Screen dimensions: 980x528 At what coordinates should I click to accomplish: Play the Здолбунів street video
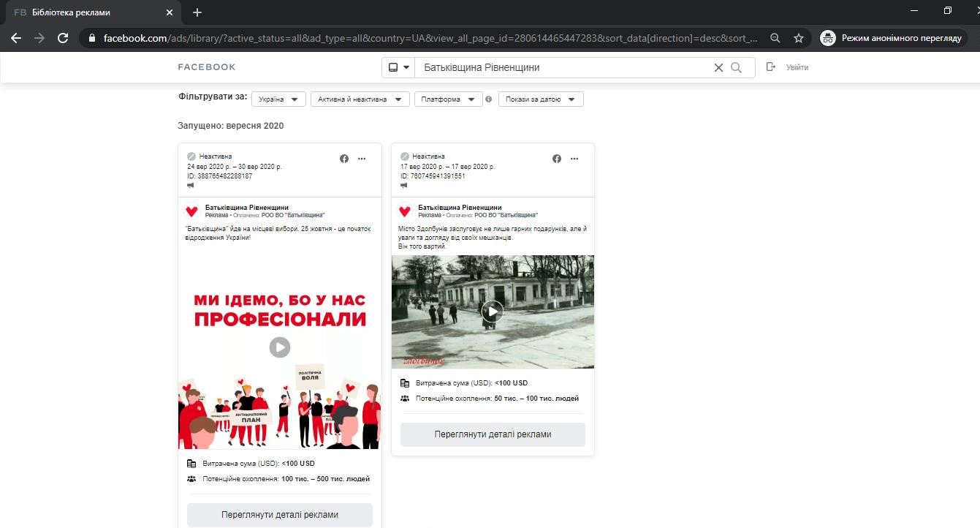click(x=493, y=312)
